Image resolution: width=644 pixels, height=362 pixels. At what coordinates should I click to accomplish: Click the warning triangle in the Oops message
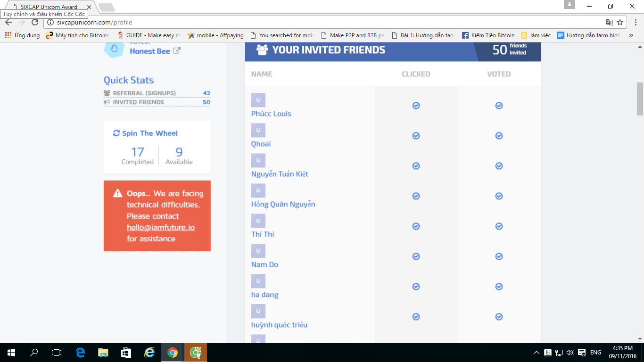(x=117, y=194)
